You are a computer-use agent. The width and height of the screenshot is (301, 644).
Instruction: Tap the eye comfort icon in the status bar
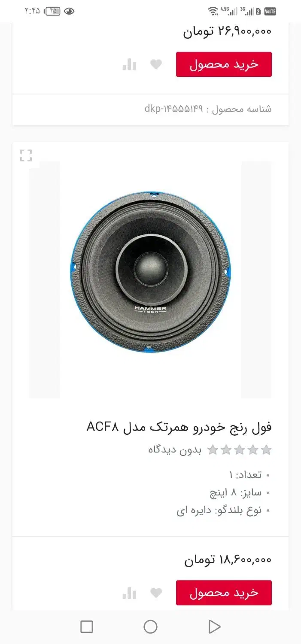coord(69,11)
